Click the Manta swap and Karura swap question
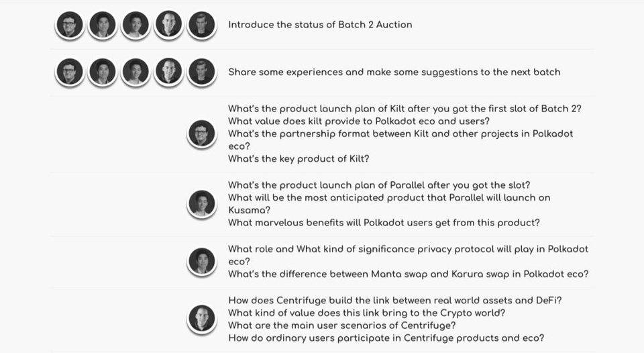The image size is (644, 353). (409, 274)
